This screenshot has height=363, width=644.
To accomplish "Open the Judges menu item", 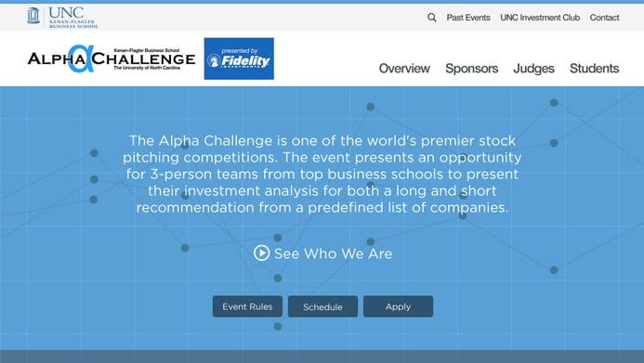I will point(533,69).
